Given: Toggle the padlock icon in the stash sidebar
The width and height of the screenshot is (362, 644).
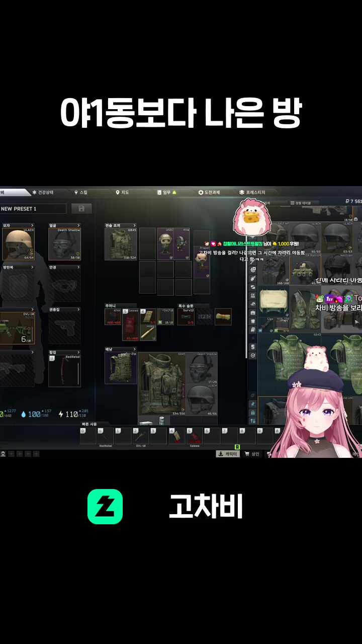Looking at the screenshot, I should [253, 412].
